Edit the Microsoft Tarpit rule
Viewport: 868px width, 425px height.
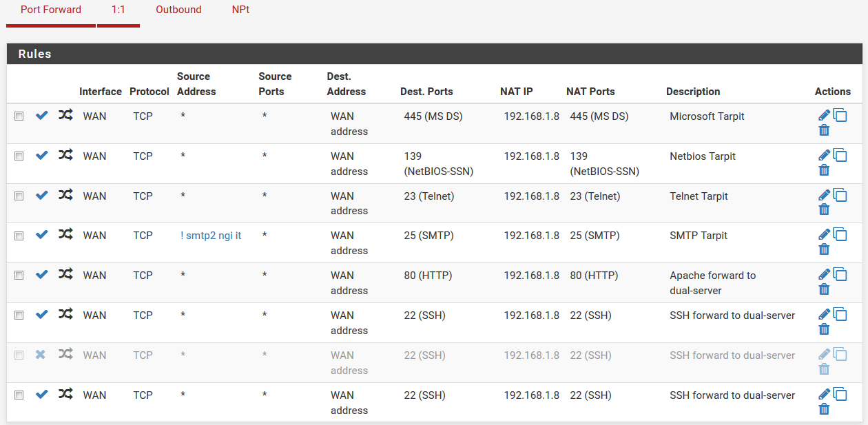824,115
